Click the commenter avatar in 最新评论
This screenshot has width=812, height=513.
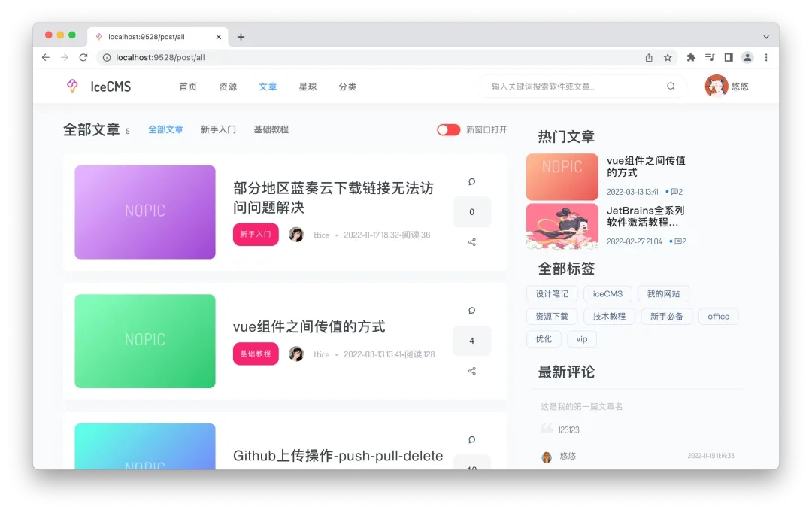(548, 456)
